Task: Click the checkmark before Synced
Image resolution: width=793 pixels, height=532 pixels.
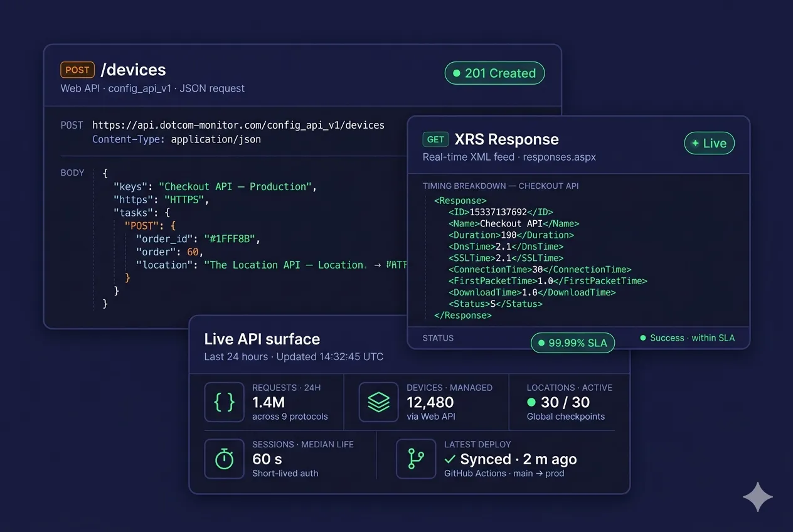Action: pos(449,459)
